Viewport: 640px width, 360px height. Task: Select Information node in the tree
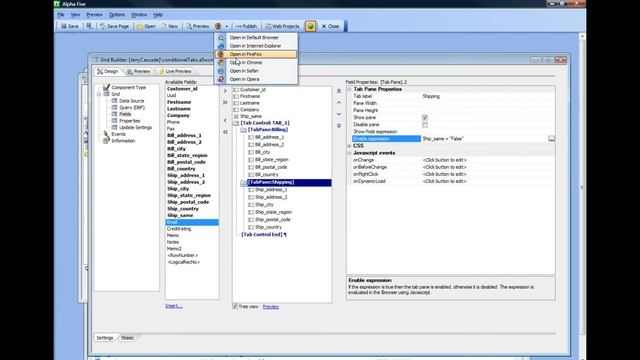pyautogui.click(x=123, y=141)
